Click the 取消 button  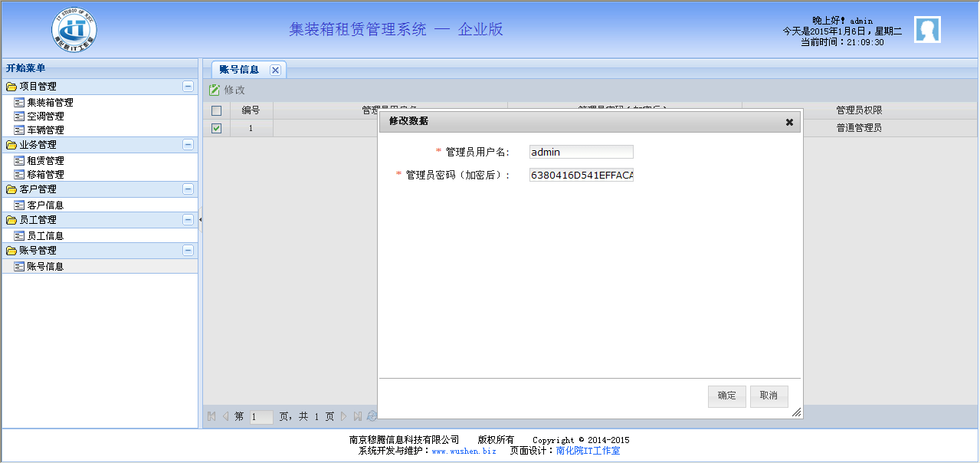coord(769,396)
